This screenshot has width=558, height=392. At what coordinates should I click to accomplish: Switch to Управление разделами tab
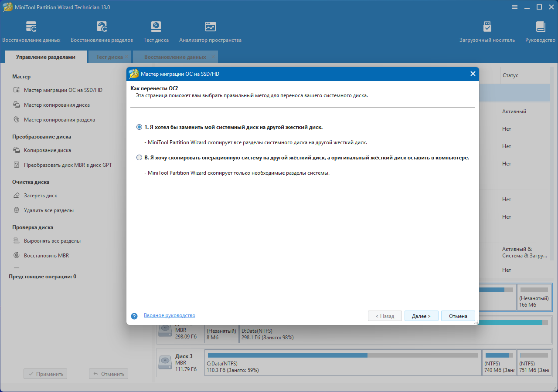(x=46, y=57)
